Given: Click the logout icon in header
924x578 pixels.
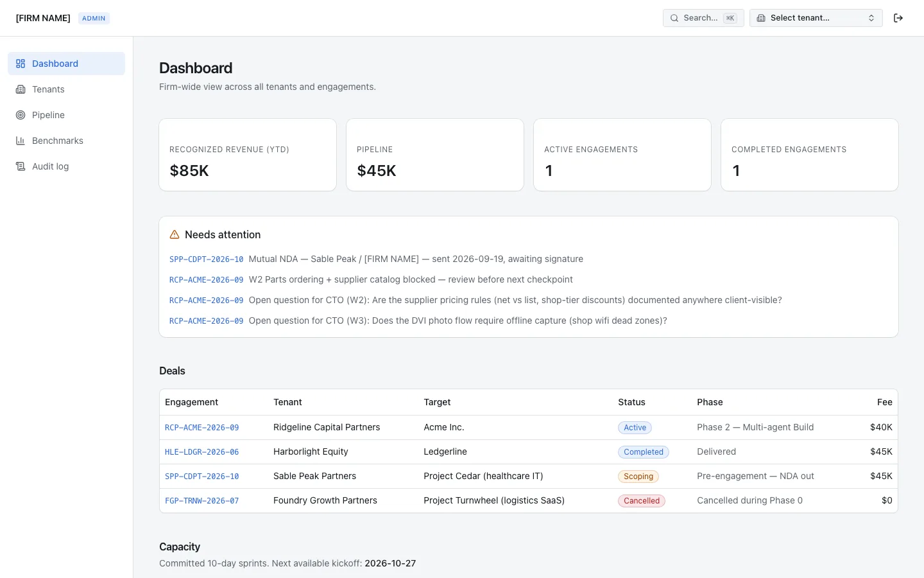Looking at the screenshot, I should [x=898, y=18].
